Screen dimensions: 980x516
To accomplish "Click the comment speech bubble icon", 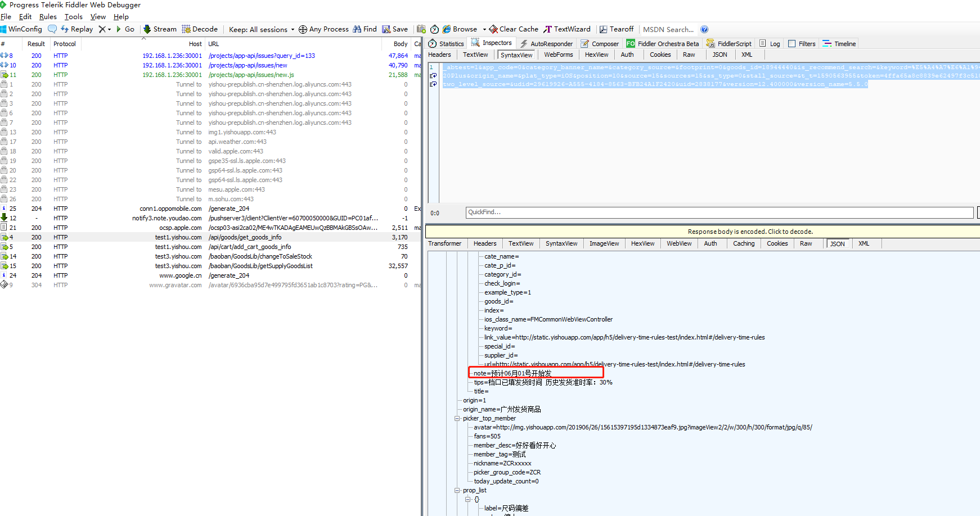I will point(52,29).
